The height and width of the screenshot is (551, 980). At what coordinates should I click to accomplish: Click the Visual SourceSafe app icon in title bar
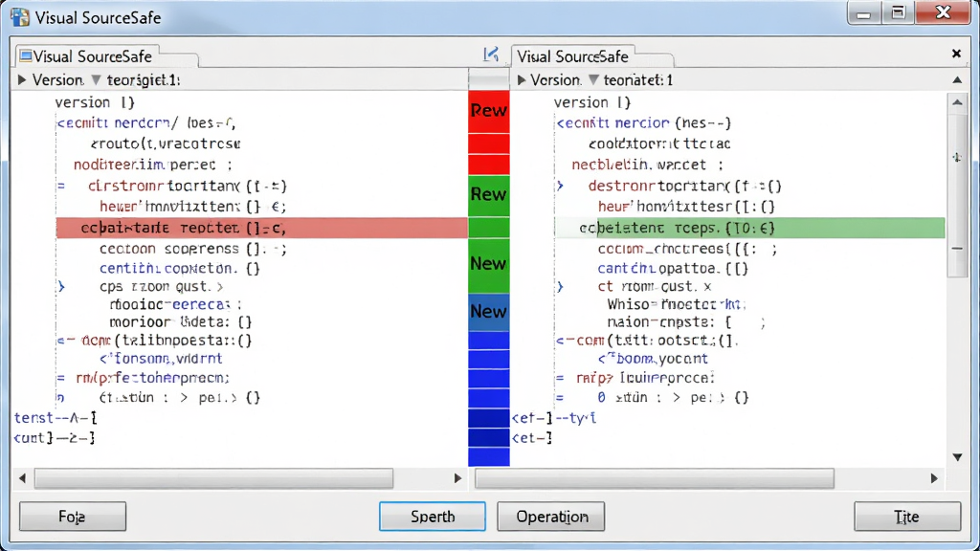click(19, 17)
